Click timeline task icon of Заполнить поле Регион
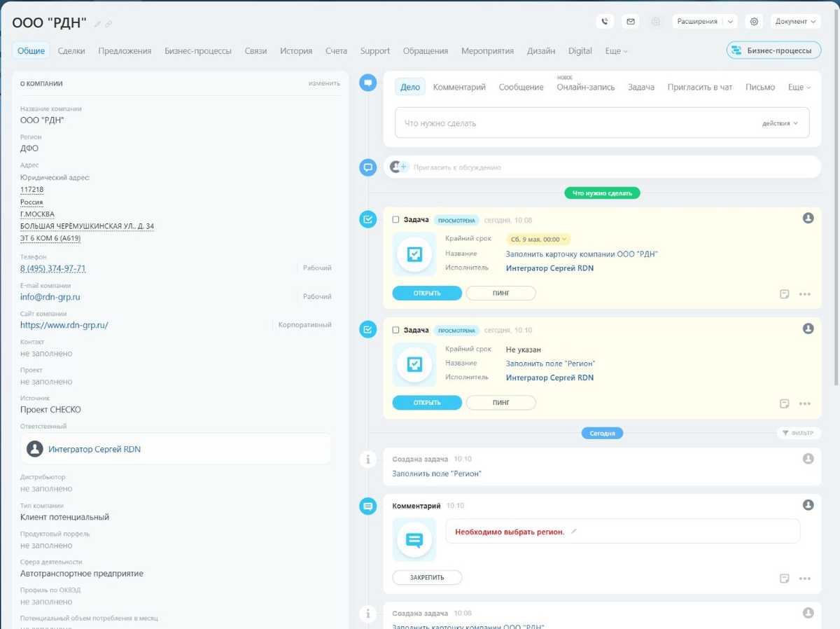Image resolution: width=840 pixels, height=629 pixels. click(367, 329)
